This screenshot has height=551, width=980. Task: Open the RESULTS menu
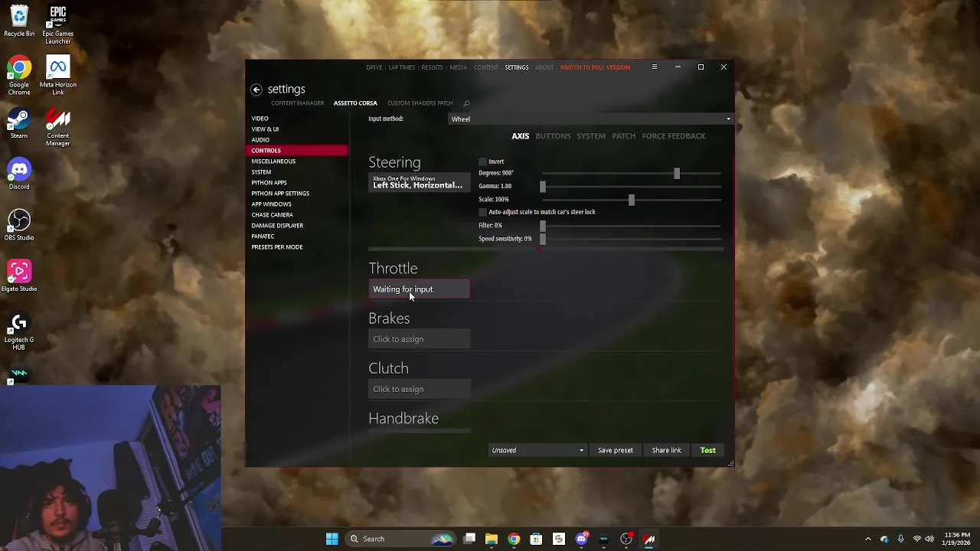tap(432, 67)
